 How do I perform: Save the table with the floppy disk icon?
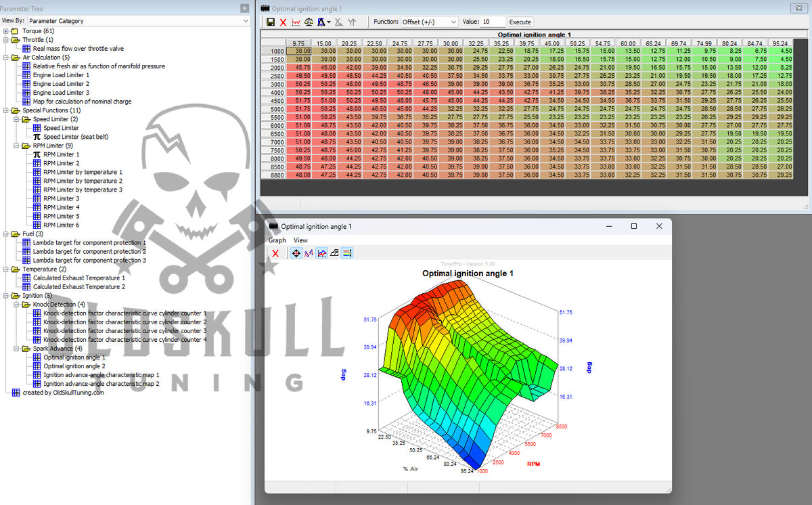coord(271,22)
